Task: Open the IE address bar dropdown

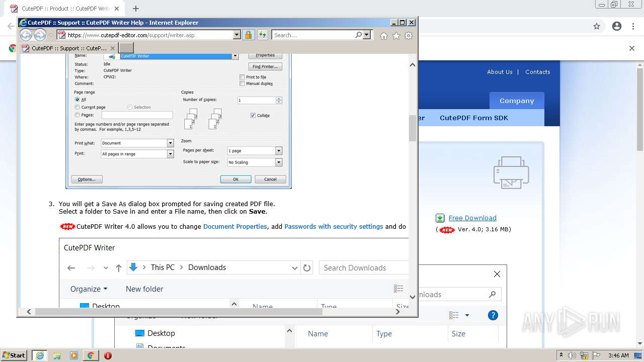Action: tap(237, 35)
